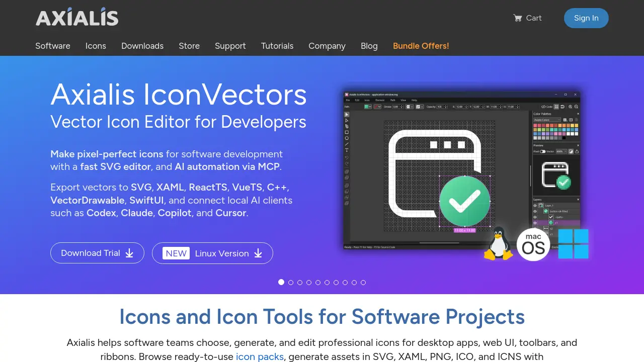Click the NEW Linux Version button
The height and width of the screenshot is (362, 644).
click(x=212, y=253)
